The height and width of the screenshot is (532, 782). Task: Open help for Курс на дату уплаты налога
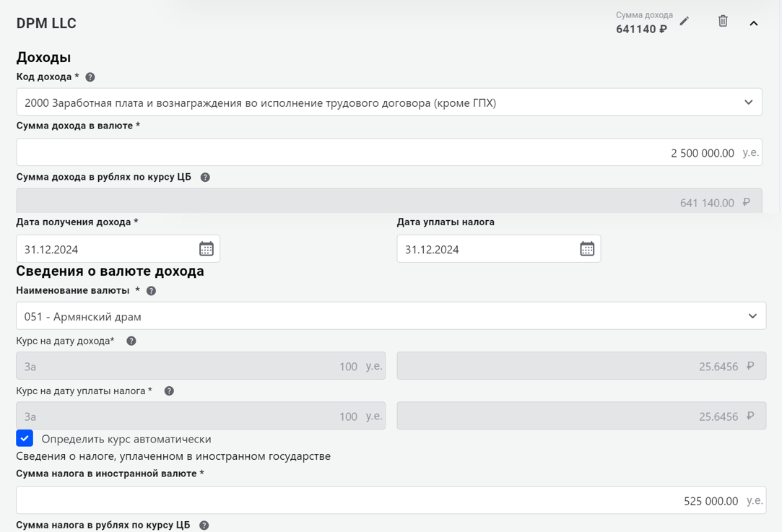169,391
